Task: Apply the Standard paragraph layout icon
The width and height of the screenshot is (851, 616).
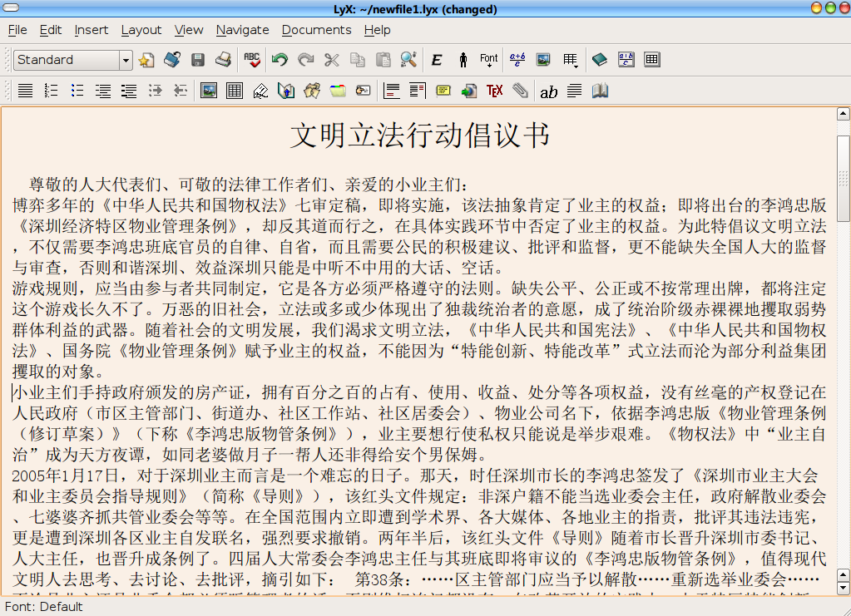Action: [x=25, y=91]
